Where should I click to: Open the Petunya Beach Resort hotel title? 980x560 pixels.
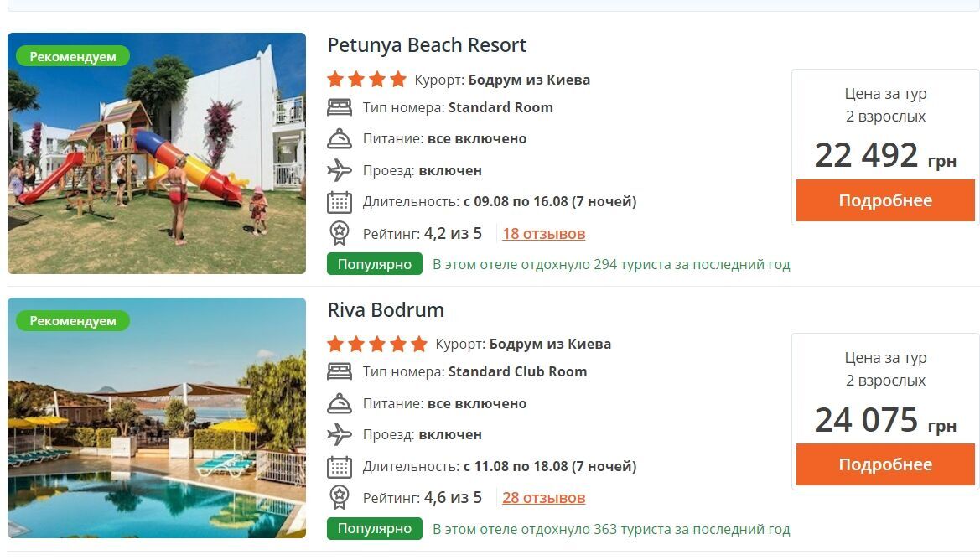click(x=427, y=45)
